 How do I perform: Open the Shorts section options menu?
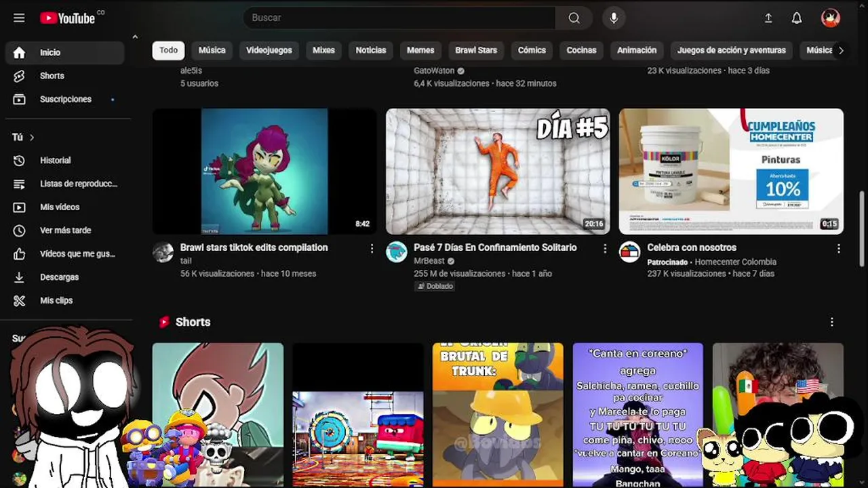831,322
